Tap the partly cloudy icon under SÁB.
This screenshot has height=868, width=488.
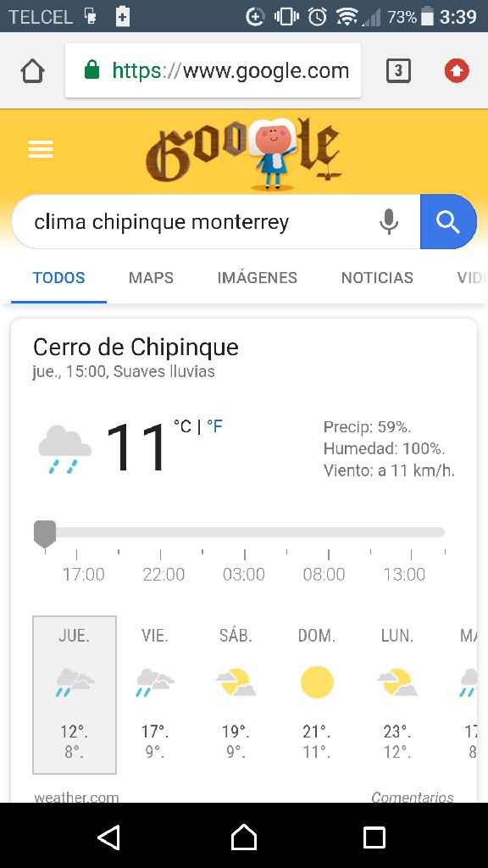click(236, 682)
